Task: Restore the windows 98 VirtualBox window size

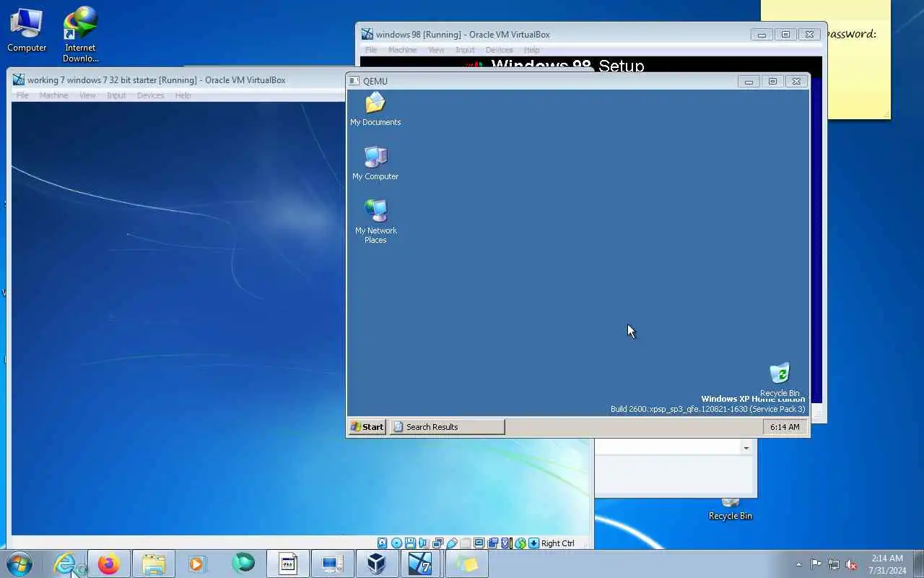Action: point(785,34)
